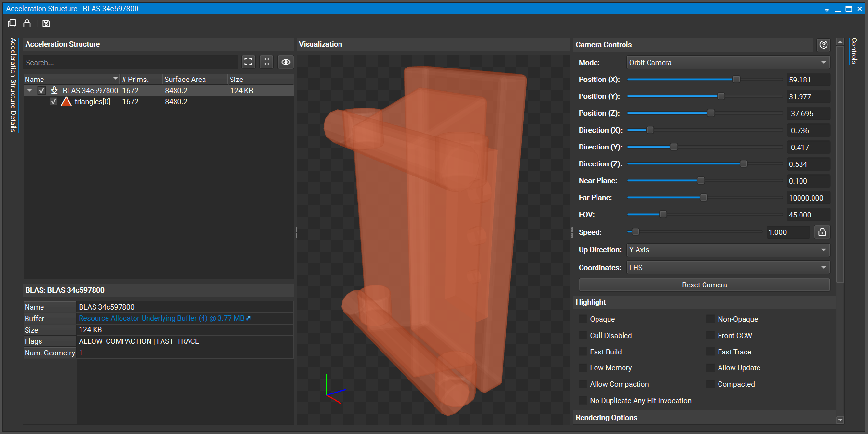Sort by the # Prims. column header
The height and width of the screenshot is (434, 868).
point(141,79)
